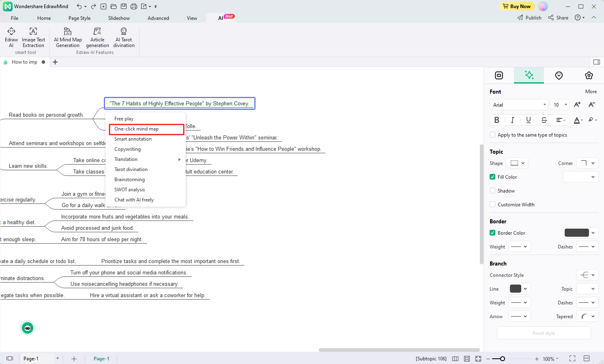Click the Redo arrow in title bar
Image resolution: width=604 pixels, height=364 pixels.
(x=93, y=6)
